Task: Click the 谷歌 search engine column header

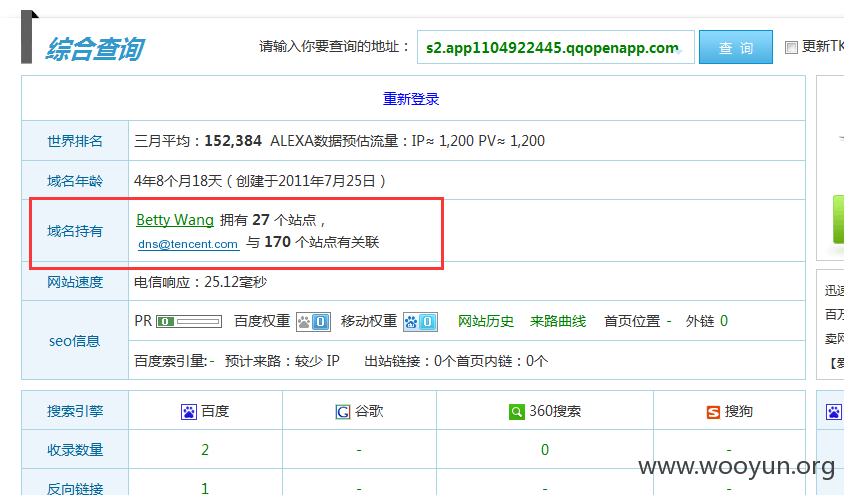Action: pyautogui.click(x=369, y=412)
